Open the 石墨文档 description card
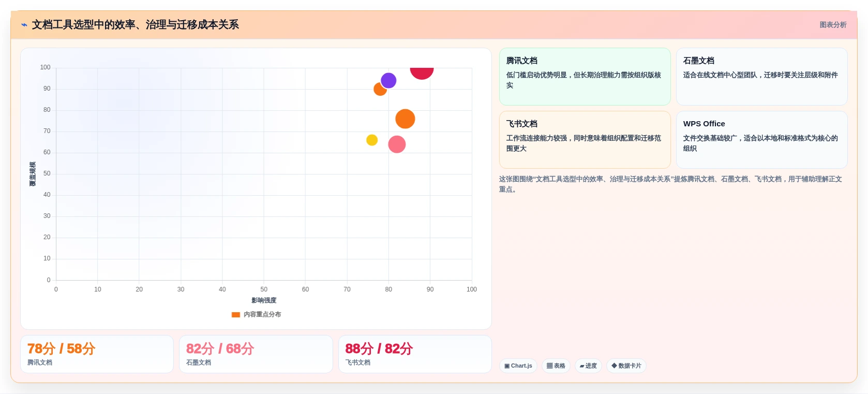The image size is (868, 394). pos(762,77)
